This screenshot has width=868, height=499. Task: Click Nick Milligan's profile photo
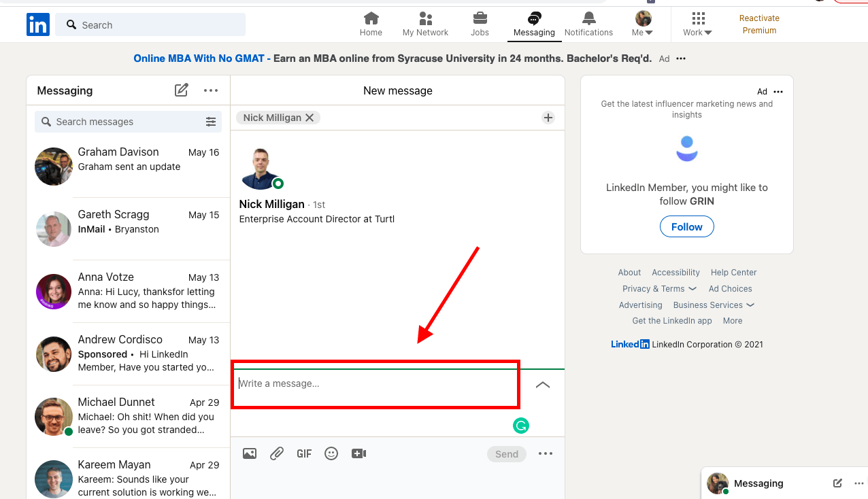point(261,168)
